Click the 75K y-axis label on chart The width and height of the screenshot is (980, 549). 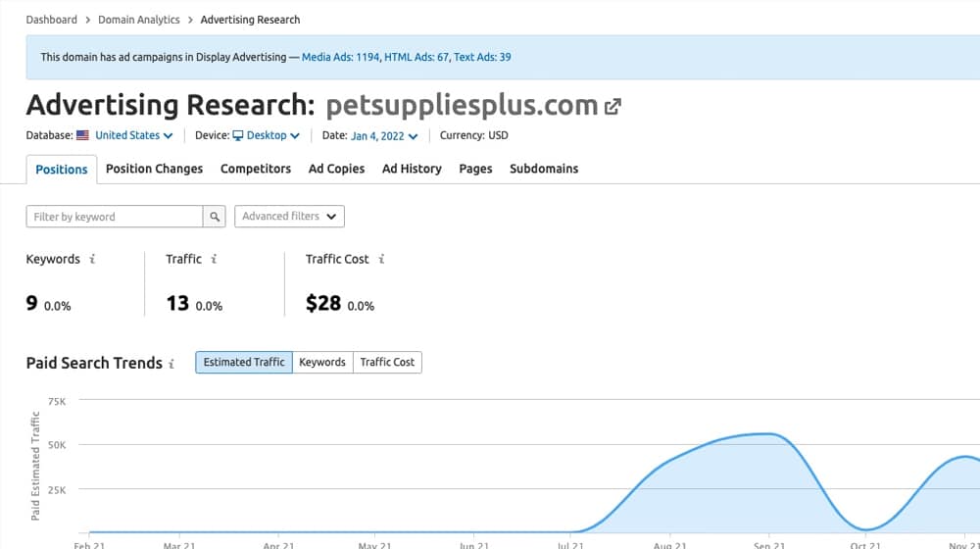coord(57,401)
